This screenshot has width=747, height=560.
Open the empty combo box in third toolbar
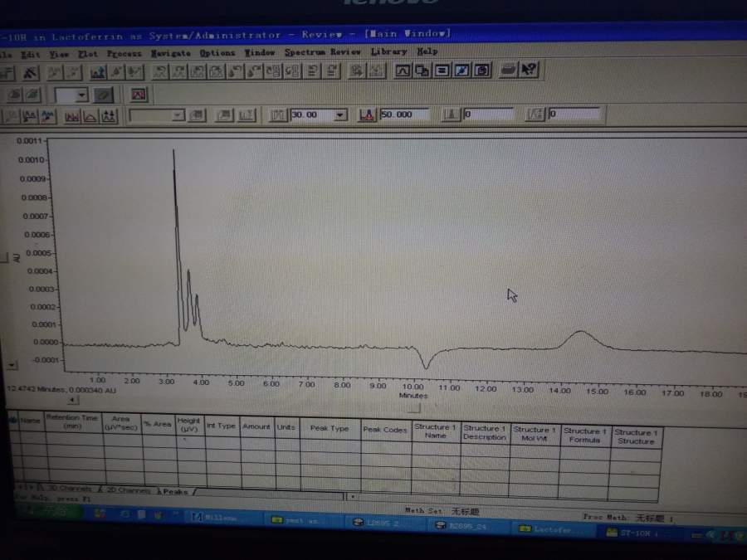(157, 115)
